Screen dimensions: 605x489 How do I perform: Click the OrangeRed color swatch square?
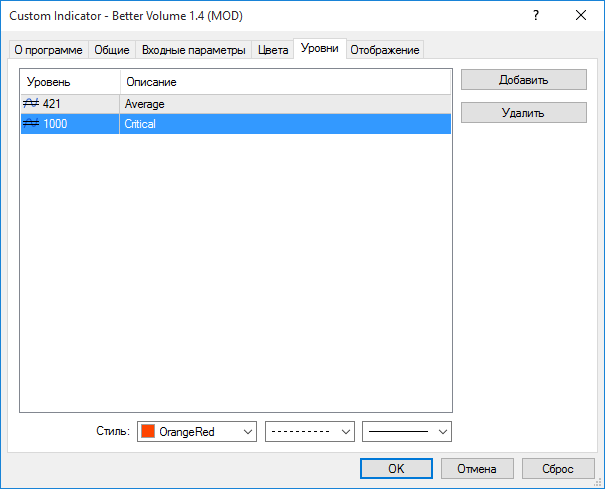148,431
